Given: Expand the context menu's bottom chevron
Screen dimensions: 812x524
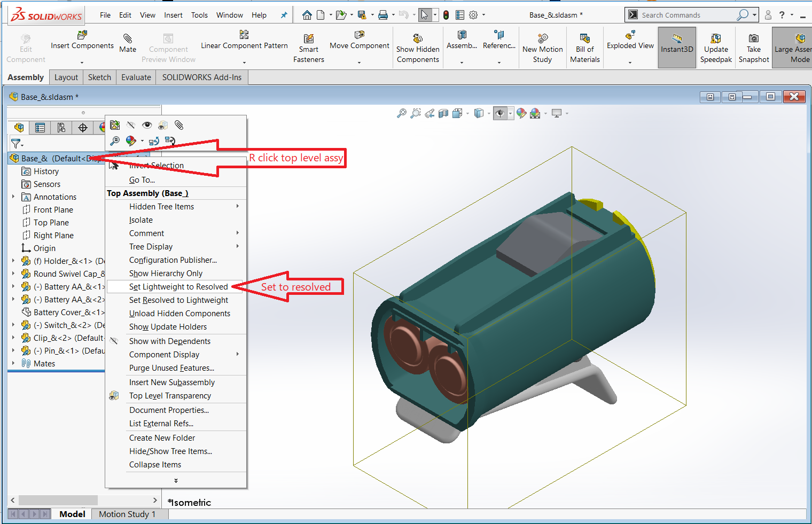Looking at the screenshot, I should click(x=176, y=481).
